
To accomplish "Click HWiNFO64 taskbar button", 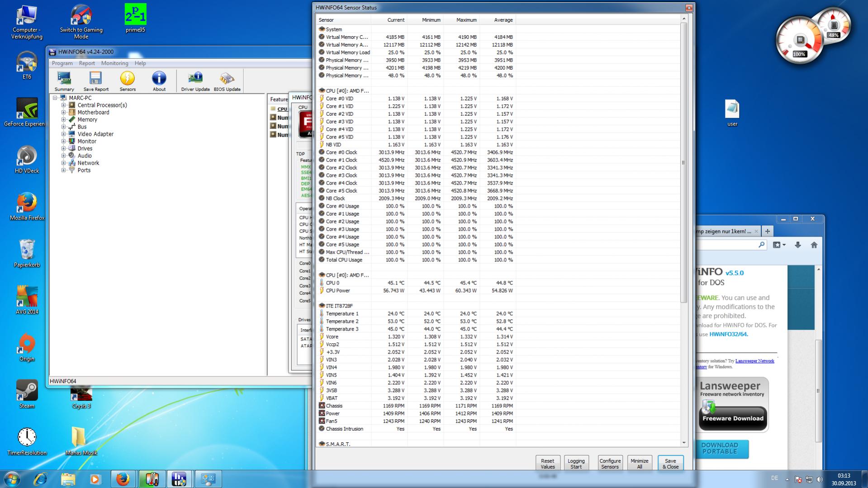I will [x=179, y=479].
